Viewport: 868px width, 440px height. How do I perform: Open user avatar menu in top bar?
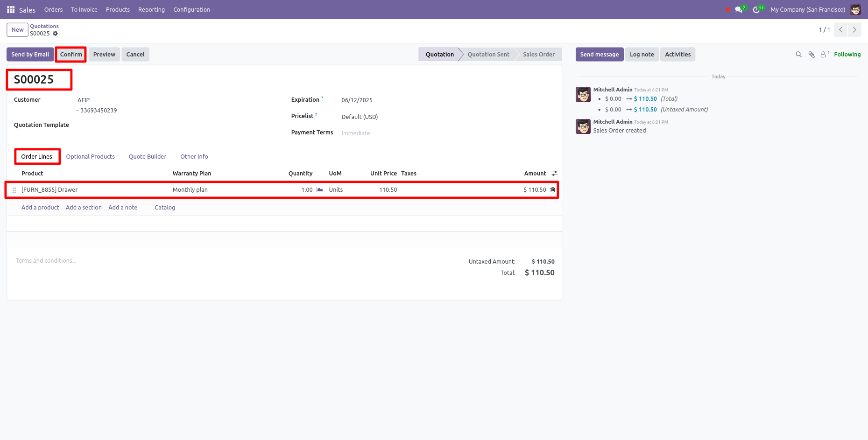(x=855, y=9)
